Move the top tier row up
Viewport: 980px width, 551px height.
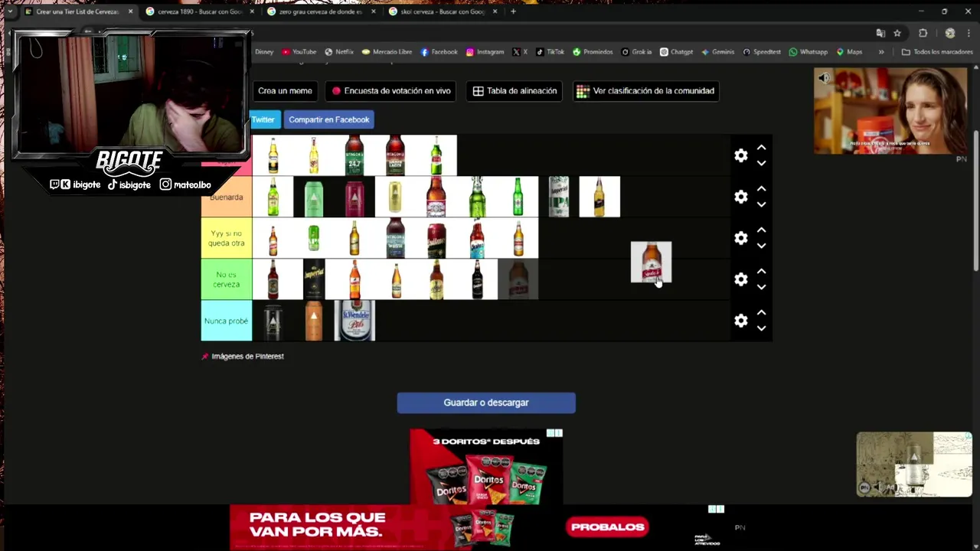click(761, 148)
